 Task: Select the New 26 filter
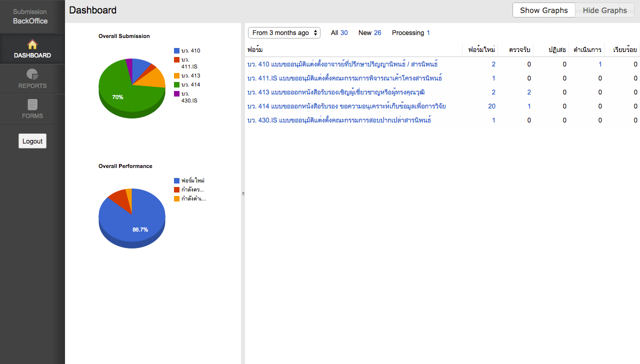[x=369, y=32]
